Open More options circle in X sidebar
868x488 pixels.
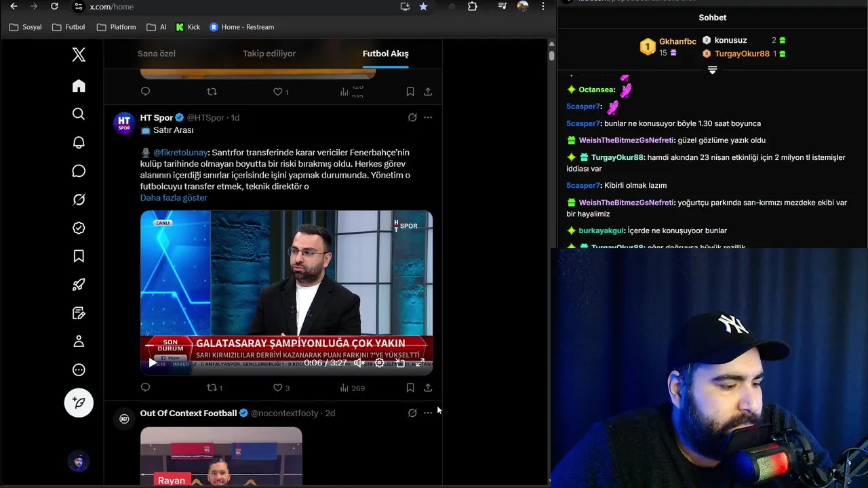(79, 370)
